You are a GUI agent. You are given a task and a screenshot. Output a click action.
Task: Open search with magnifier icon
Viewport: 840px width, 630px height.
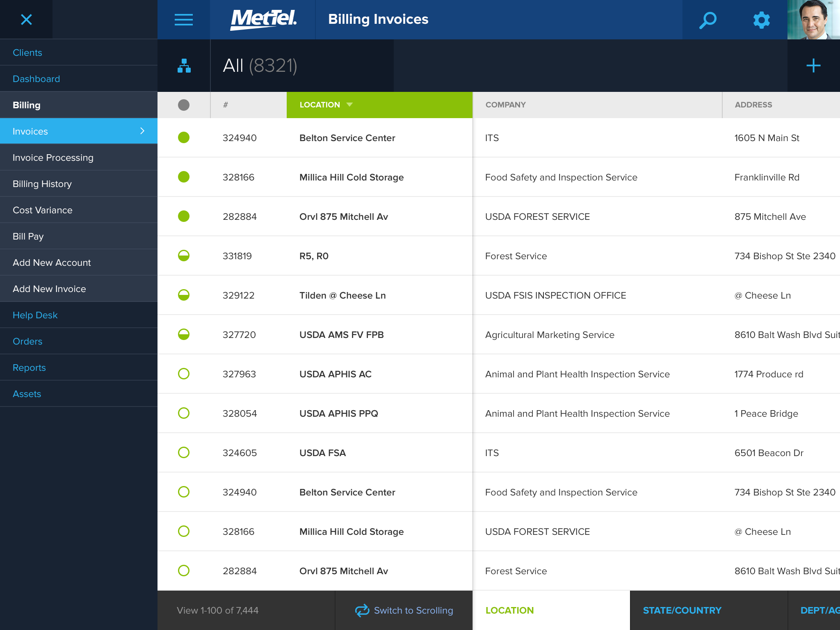(x=708, y=19)
